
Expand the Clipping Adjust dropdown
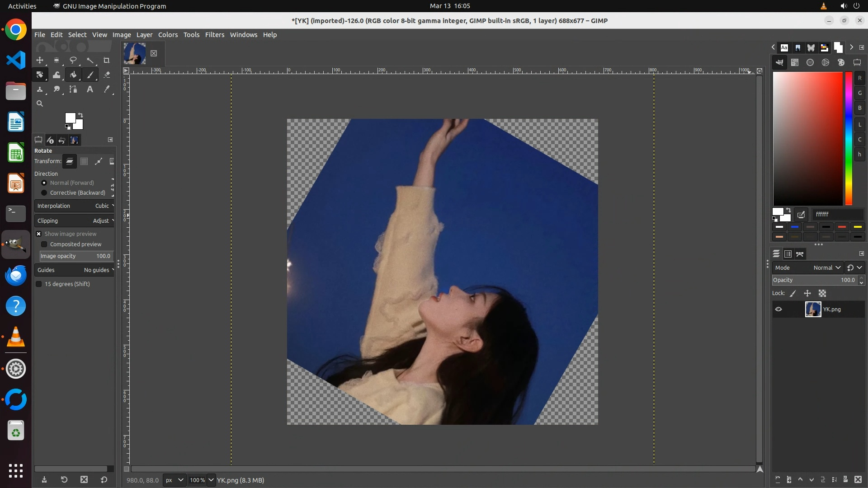(x=75, y=221)
